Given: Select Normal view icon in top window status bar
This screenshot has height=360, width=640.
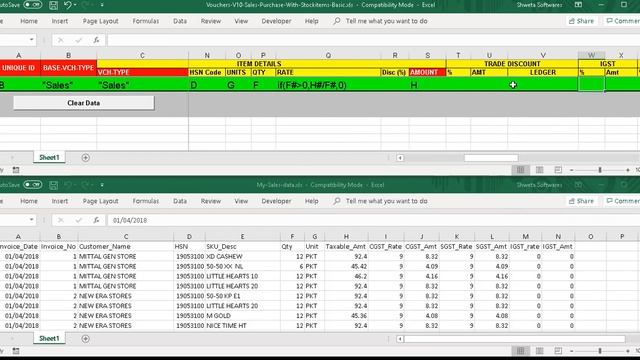Looking at the screenshot, I should pyautogui.click(x=520, y=170).
